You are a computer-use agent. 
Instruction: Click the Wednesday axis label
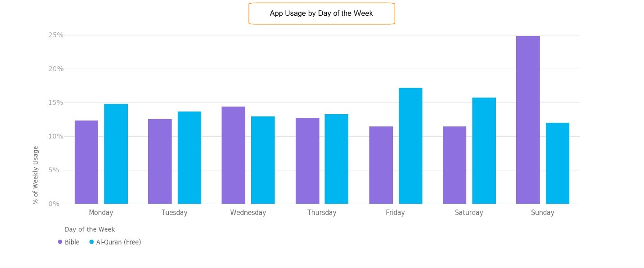(248, 213)
